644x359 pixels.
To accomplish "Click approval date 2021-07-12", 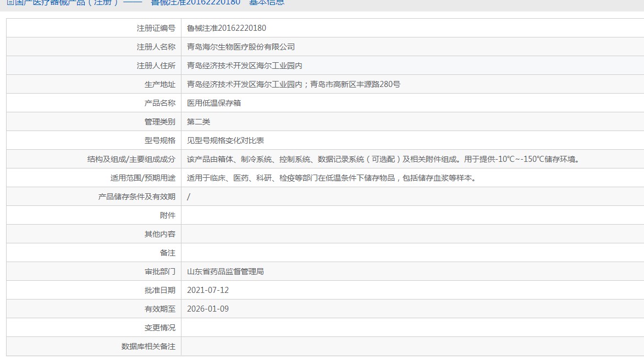I will 208,290.
